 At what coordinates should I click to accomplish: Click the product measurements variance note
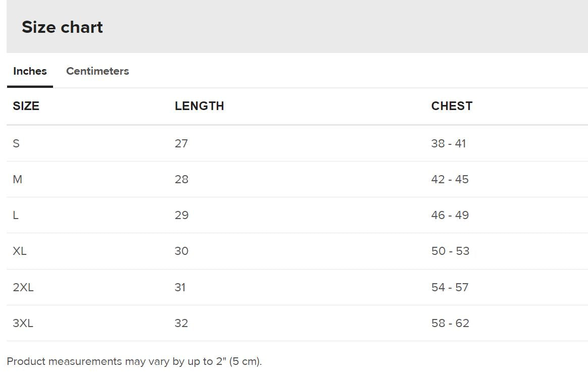coord(134,361)
